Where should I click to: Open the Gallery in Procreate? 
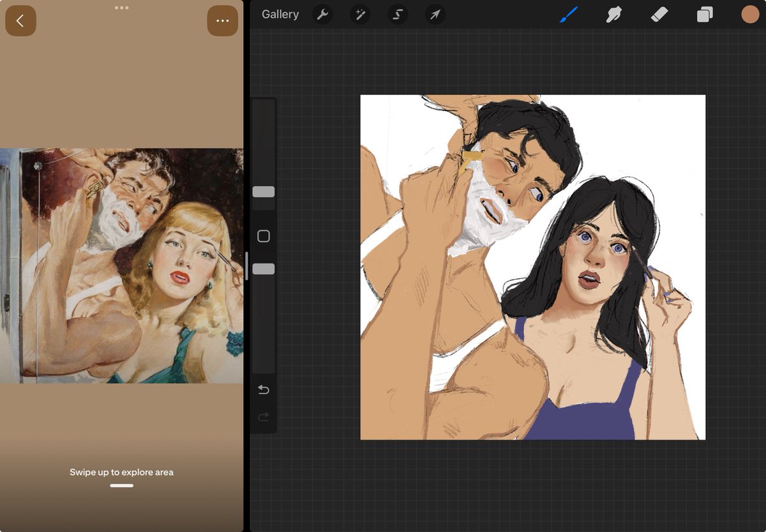point(280,14)
